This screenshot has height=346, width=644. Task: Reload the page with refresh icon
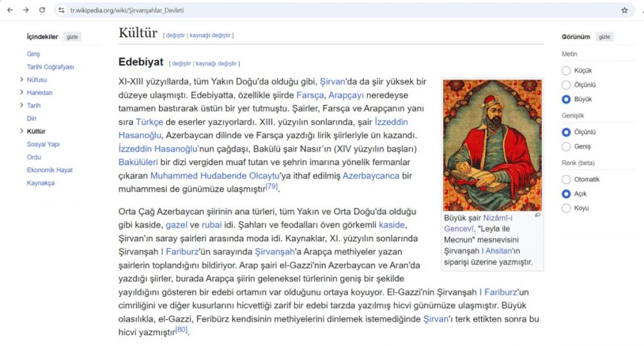click(43, 10)
